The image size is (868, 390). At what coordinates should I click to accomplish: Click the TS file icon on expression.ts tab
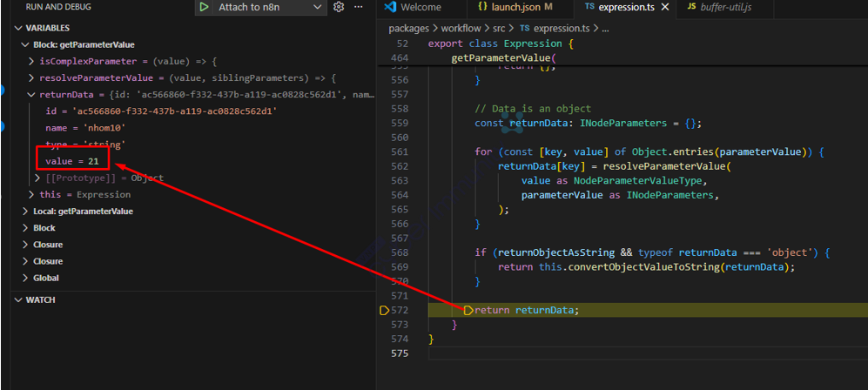589,7
